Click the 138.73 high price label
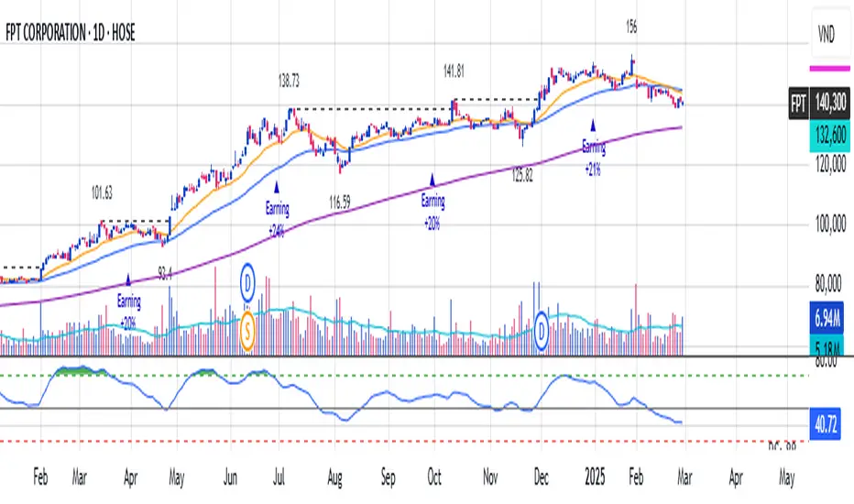The image size is (854, 504). pos(289,82)
